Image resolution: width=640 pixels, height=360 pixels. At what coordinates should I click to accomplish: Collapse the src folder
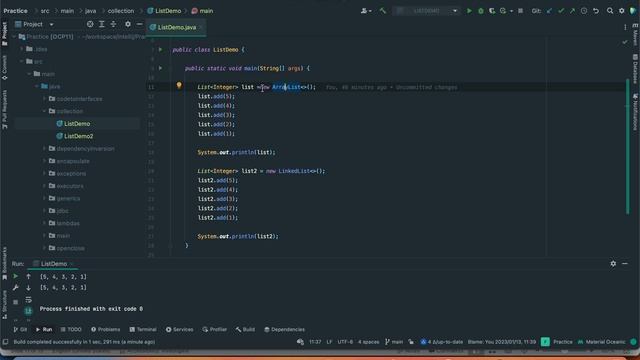22,61
